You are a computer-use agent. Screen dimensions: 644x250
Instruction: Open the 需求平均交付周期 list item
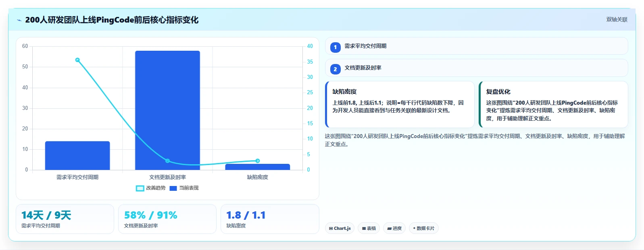pyautogui.click(x=476, y=46)
